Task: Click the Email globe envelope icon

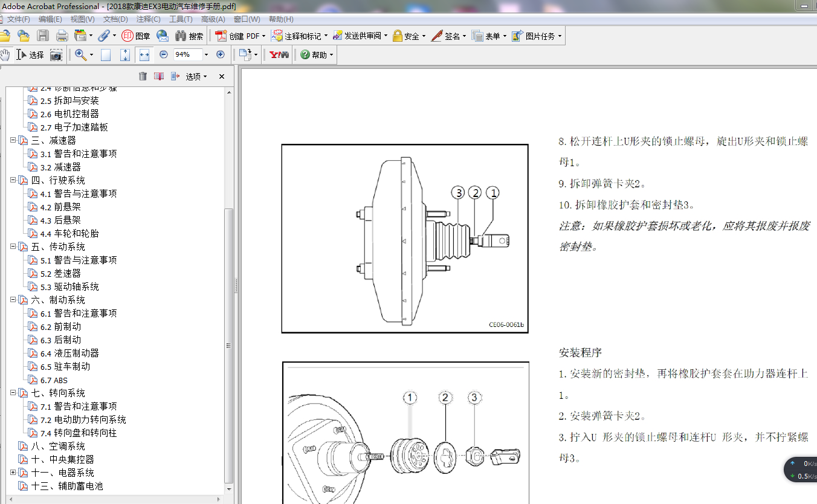Action: [x=162, y=36]
